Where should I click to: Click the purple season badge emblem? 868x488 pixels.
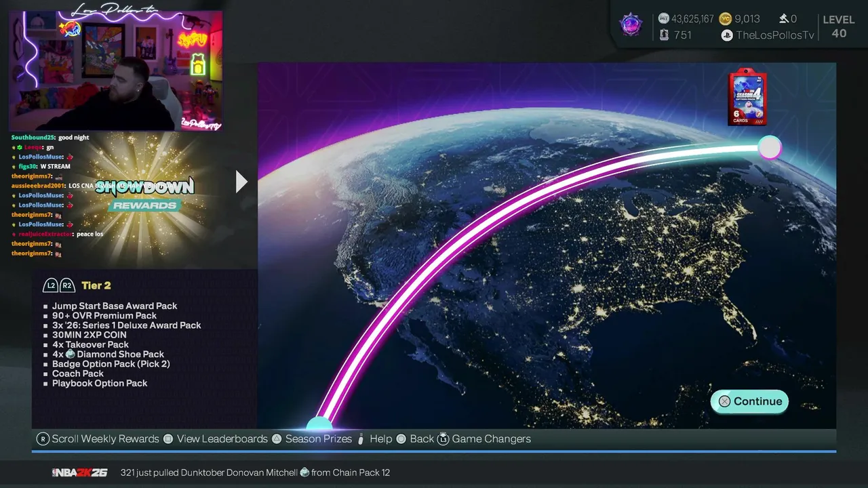pyautogui.click(x=631, y=25)
